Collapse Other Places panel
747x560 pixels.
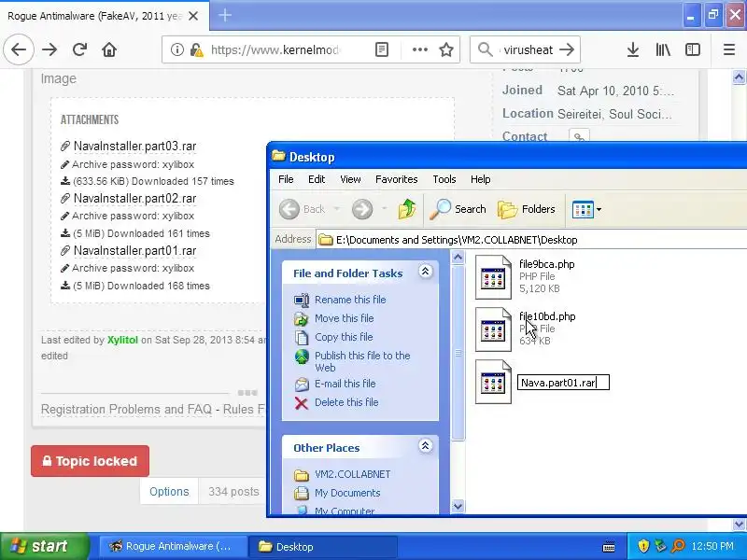(x=426, y=446)
